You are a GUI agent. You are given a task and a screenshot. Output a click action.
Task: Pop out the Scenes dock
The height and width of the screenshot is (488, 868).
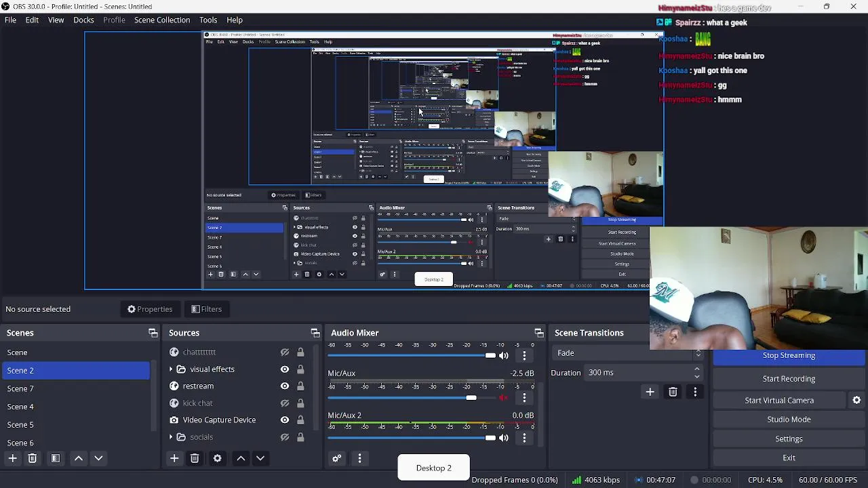coord(153,333)
